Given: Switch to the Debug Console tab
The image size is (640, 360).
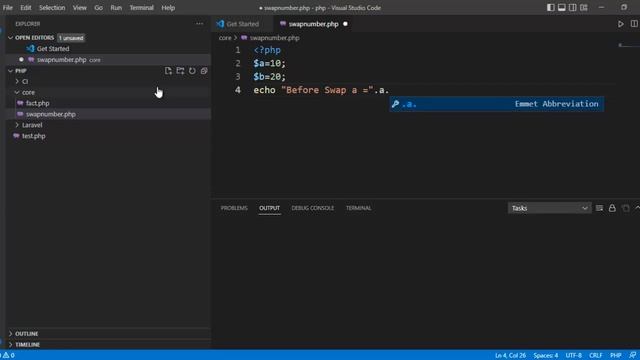Looking at the screenshot, I should [313, 208].
